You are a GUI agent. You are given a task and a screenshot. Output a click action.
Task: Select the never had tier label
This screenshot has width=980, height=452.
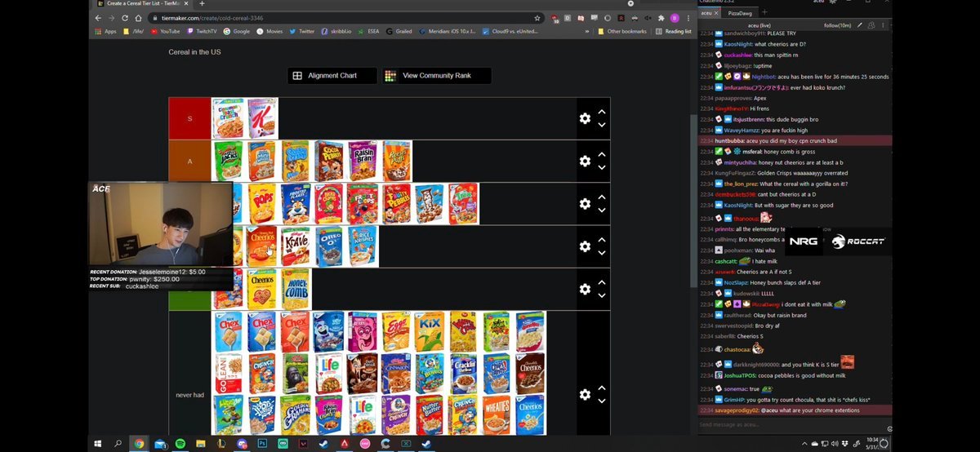pos(190,395)
